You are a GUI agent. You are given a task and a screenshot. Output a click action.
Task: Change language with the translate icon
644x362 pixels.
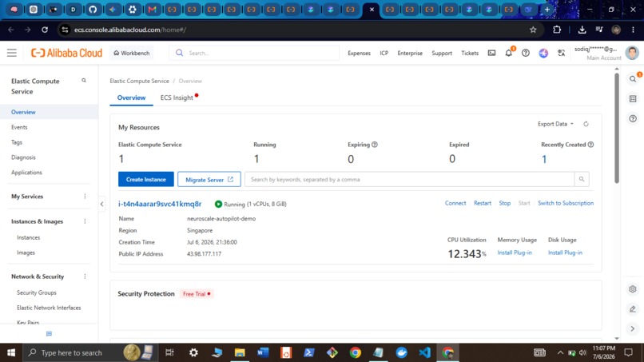[x=561, y=53]
